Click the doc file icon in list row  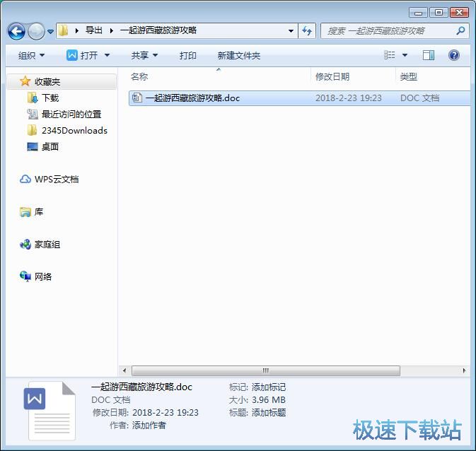point(137,98)
